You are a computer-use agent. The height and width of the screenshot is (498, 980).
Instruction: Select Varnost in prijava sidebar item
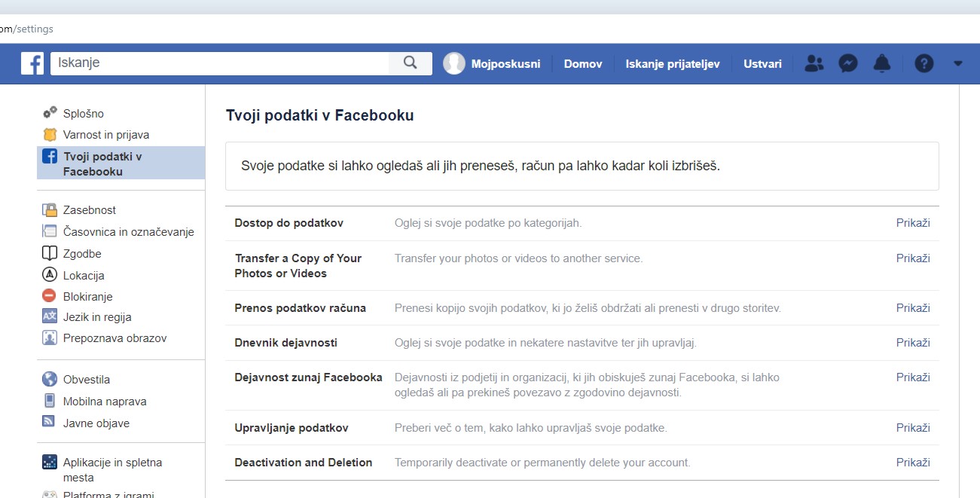pos(105,135)
